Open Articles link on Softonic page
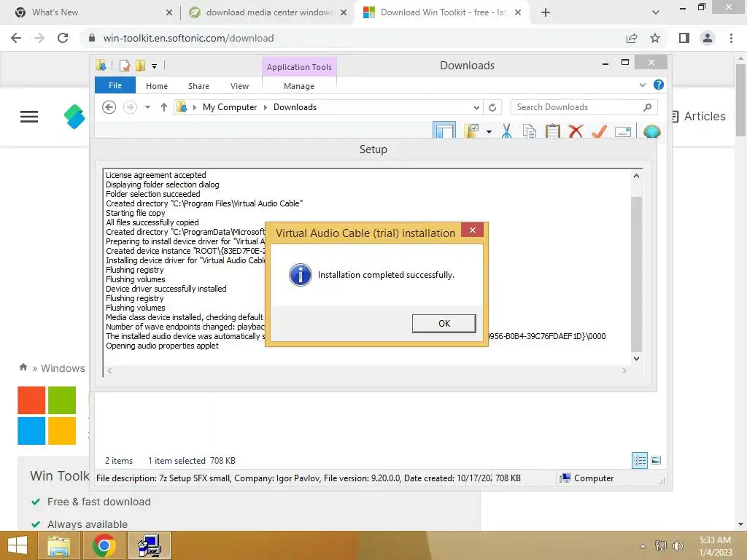 698,116
